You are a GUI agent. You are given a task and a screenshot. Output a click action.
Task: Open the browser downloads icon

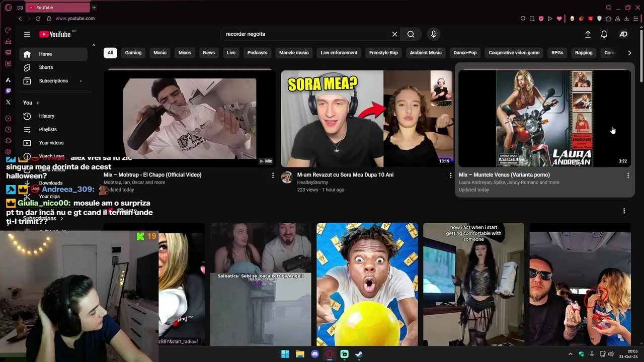[626, 19]
